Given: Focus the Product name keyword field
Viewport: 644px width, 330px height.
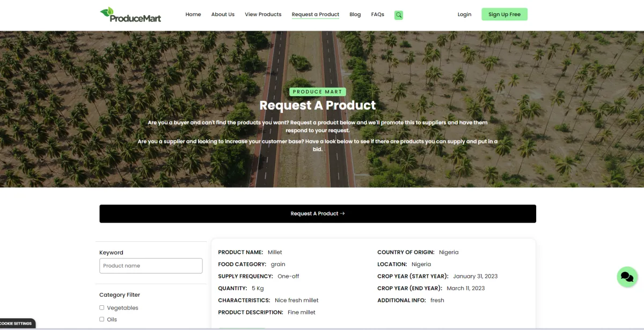Looking at the screenshot, I should [x=151, y=266].
